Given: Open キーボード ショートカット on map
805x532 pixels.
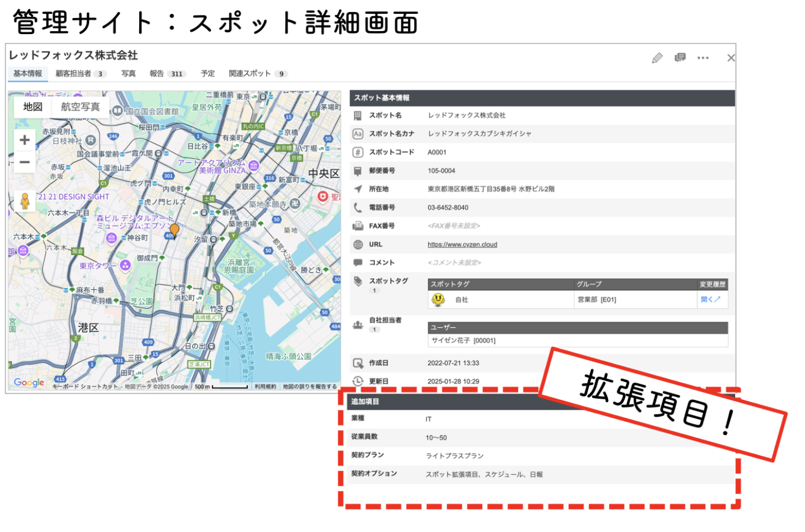Looking at the screenshot, I should pyautogui.click(x=86, y=387).
